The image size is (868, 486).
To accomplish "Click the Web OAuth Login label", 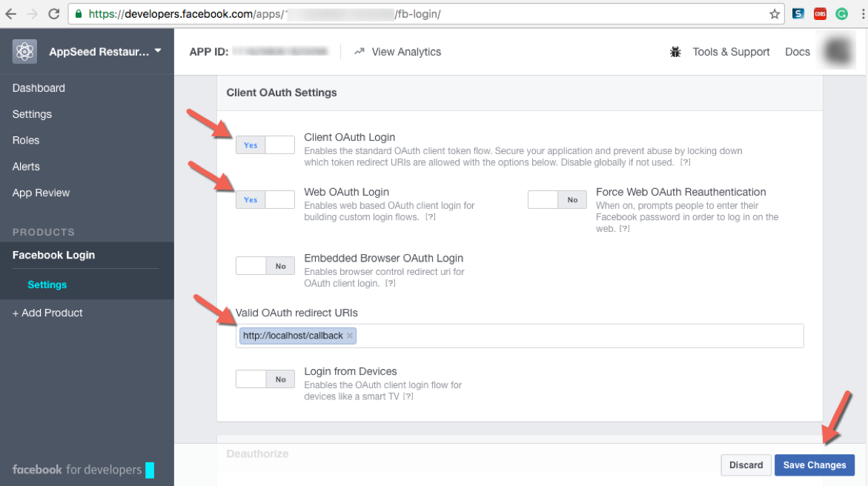I will coord(347,192).
